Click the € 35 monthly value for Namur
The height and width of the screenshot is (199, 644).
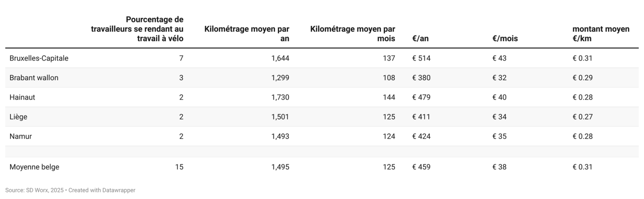click(x=499, y=137)
